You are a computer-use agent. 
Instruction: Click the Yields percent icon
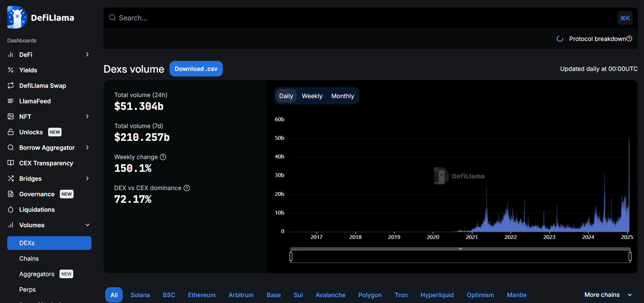click(11, 70)
